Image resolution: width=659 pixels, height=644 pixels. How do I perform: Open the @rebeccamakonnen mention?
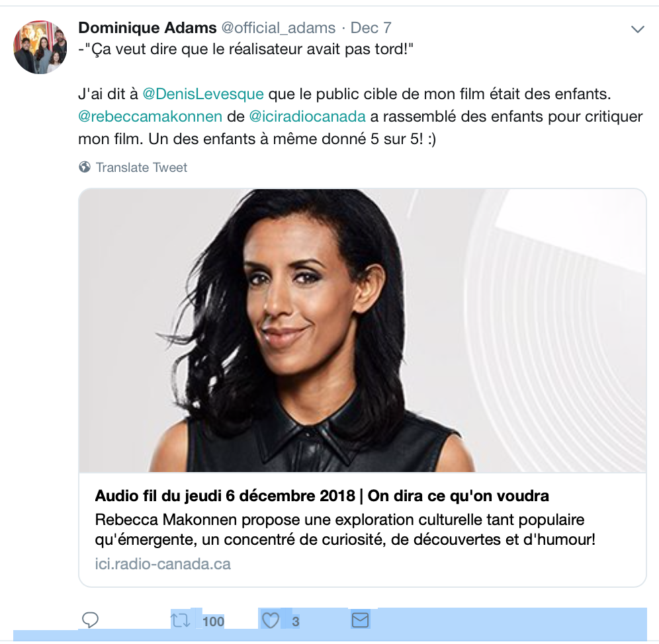coord(150,116)
